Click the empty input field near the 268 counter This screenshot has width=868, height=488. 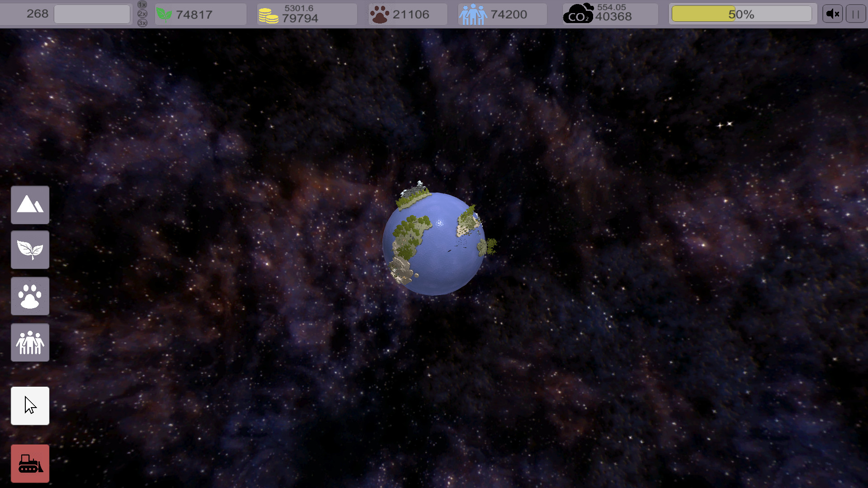[x=92, y=14]
